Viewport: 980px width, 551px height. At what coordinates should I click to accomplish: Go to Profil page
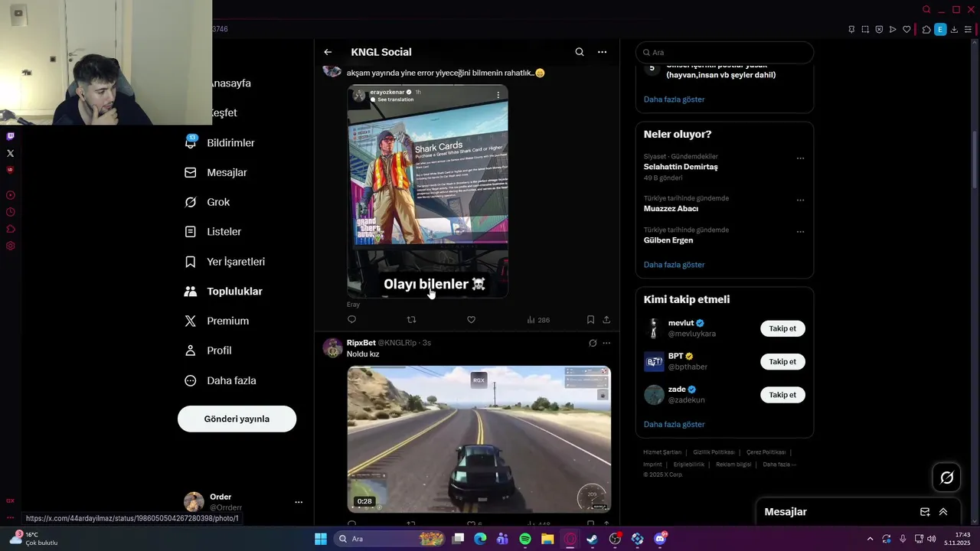pyautogui.click(x=208, y=350)
